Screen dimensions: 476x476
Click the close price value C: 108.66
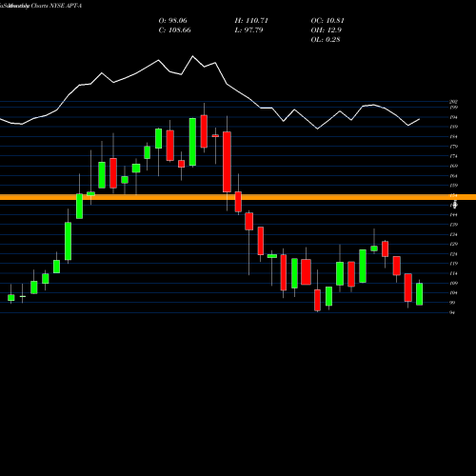point(174,30)
